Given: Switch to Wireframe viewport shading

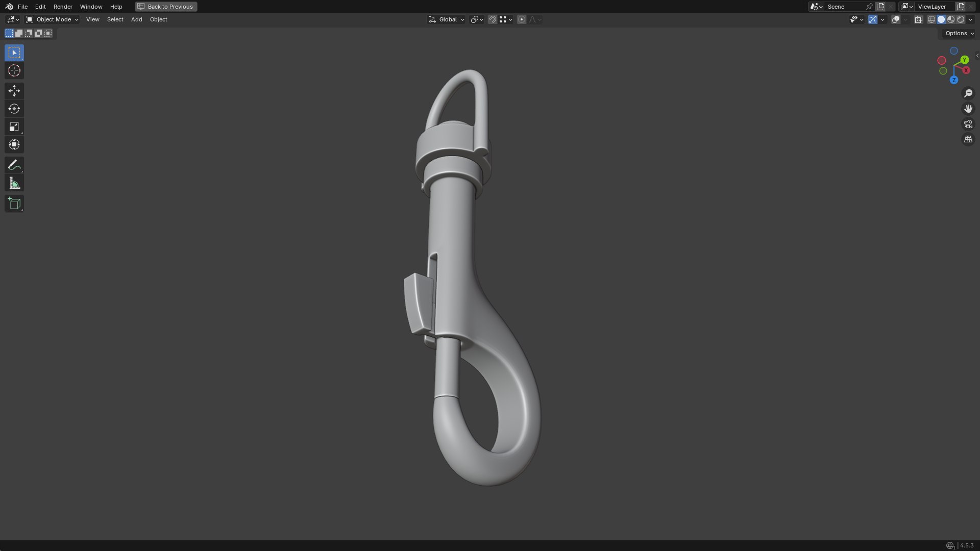Looking at the screenshot, I should tap(931, 19).
